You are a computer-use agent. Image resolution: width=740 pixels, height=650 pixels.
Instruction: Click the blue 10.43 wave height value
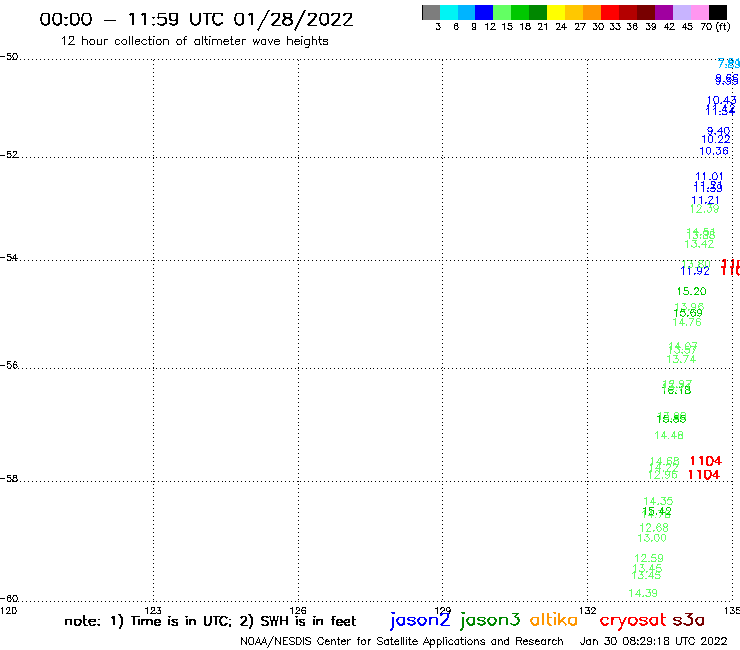pyautogui.click(x=721, y=100)
